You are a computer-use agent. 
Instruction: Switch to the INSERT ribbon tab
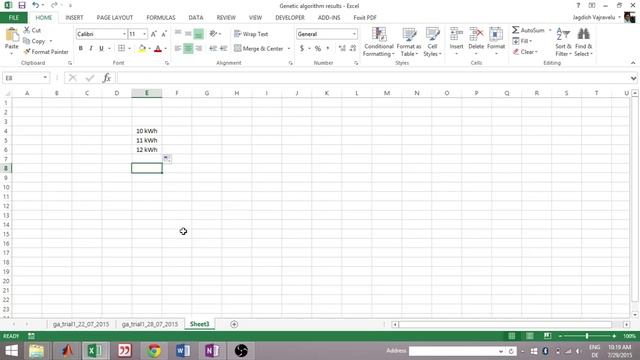tap(74, 18)
